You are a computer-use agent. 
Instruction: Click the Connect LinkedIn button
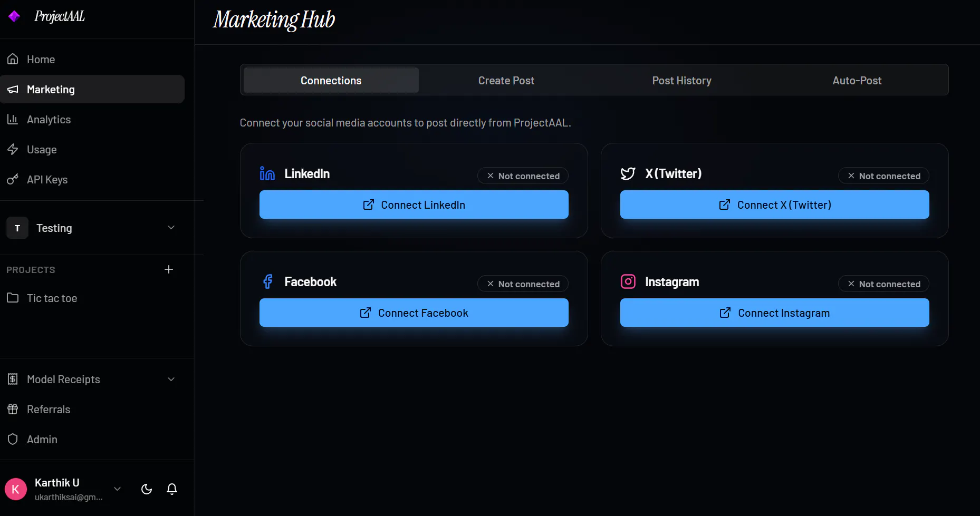pyautogui.click(x=414, y=205)
